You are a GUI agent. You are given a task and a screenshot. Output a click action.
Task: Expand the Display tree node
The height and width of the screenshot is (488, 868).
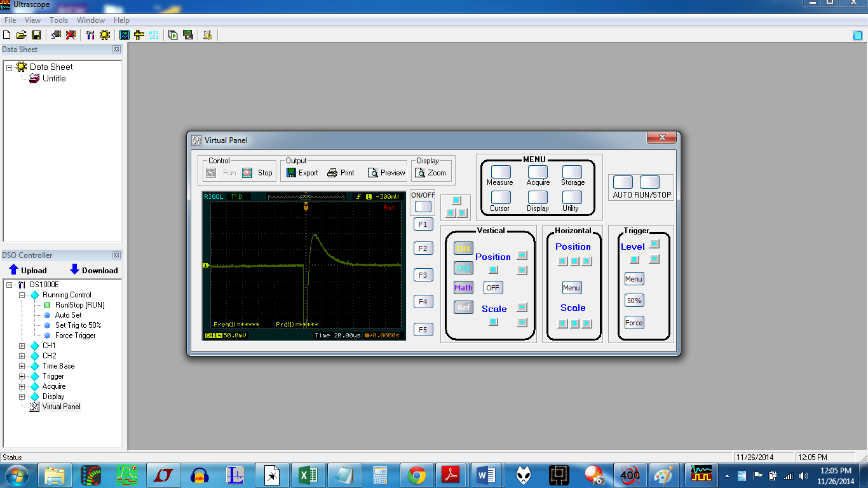(22, 396)
